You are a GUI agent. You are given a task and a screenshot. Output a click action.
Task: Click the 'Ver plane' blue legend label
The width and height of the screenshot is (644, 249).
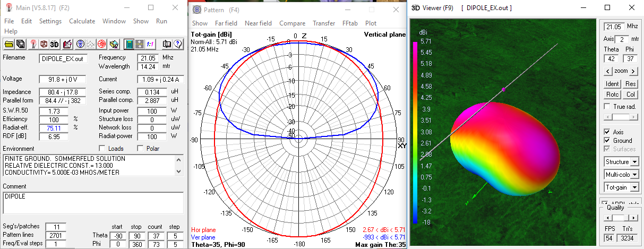(202, 237)
